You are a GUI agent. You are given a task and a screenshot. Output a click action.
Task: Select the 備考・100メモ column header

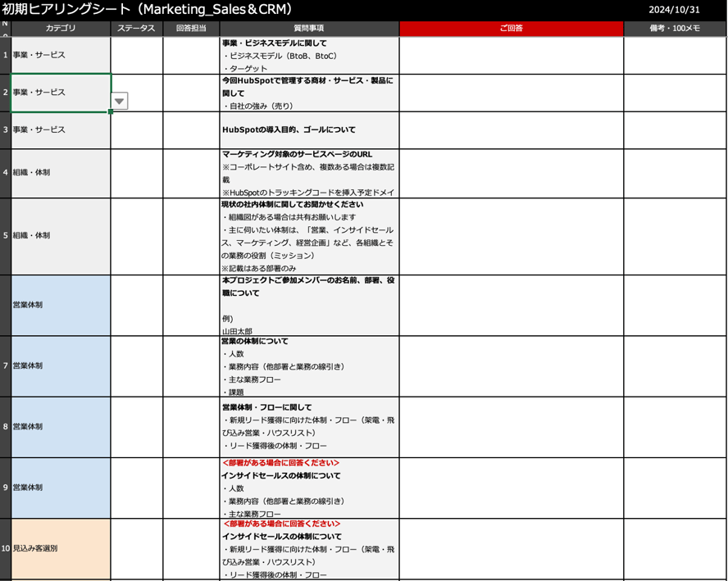point(675,29)
